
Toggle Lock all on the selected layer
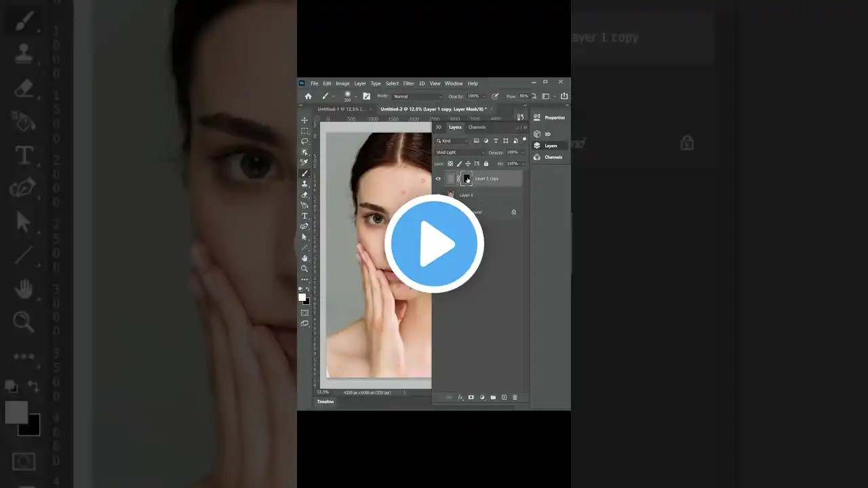[x=486, y=163]
